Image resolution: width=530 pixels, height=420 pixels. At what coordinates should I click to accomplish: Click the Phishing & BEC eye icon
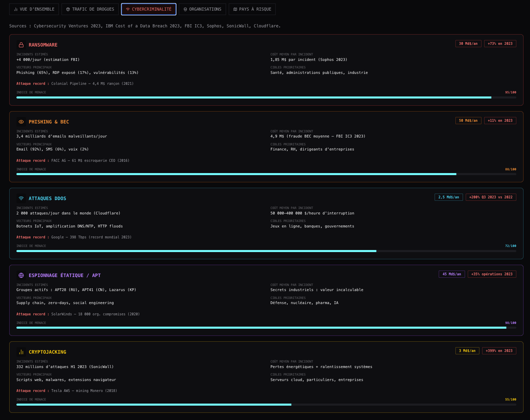coord(21,122)
